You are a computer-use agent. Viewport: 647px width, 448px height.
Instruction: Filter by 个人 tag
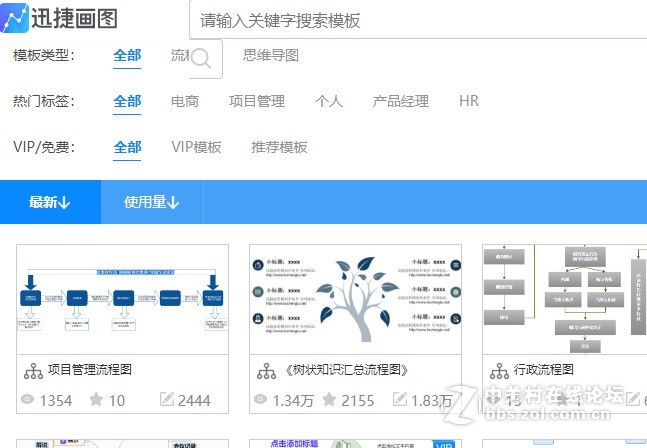(x=328, y=101)
